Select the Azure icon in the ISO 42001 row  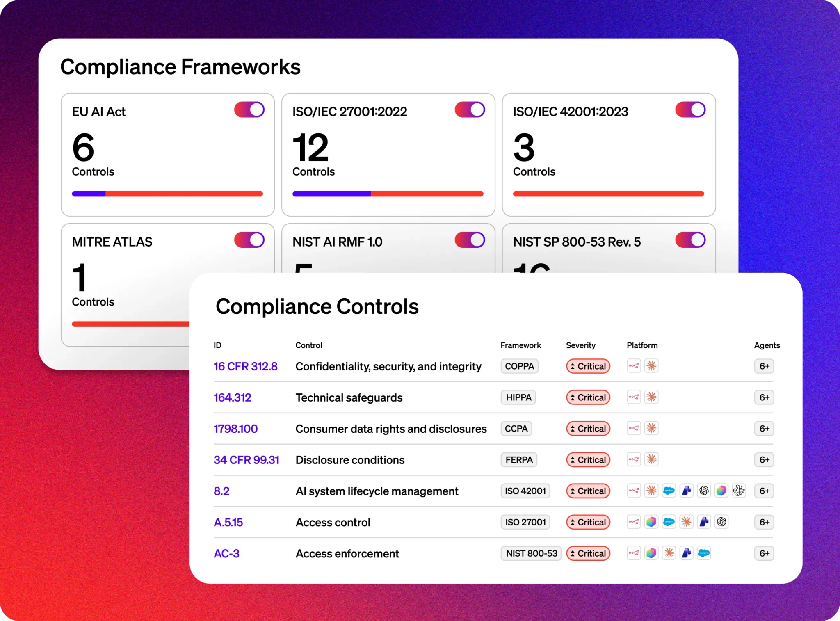pyautogui.click(x=687, y=491)
